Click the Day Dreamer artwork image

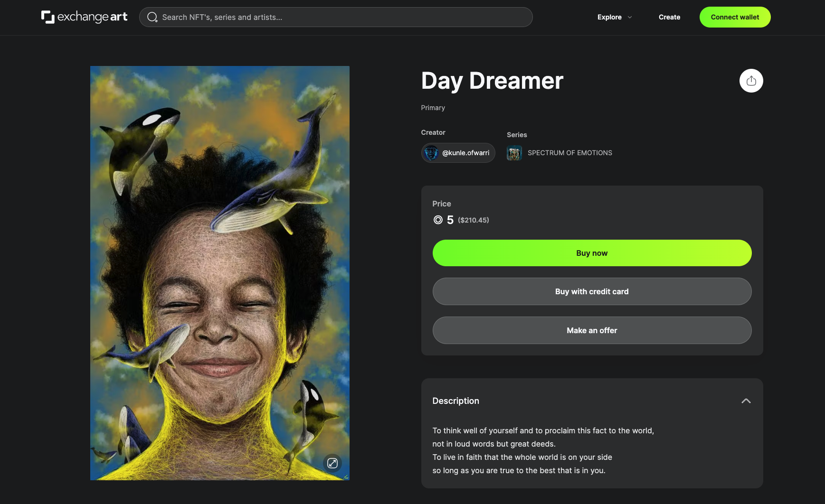click(220, 273)
